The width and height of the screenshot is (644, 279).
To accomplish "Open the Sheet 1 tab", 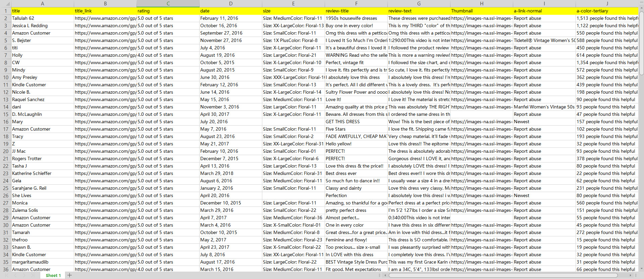I will coord(53,275).
